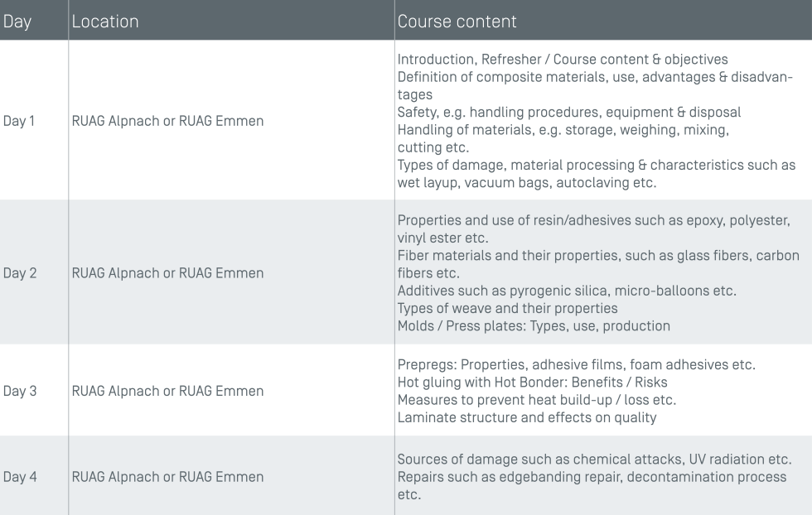Click the Laminate structure and effects line

[527, 417]
